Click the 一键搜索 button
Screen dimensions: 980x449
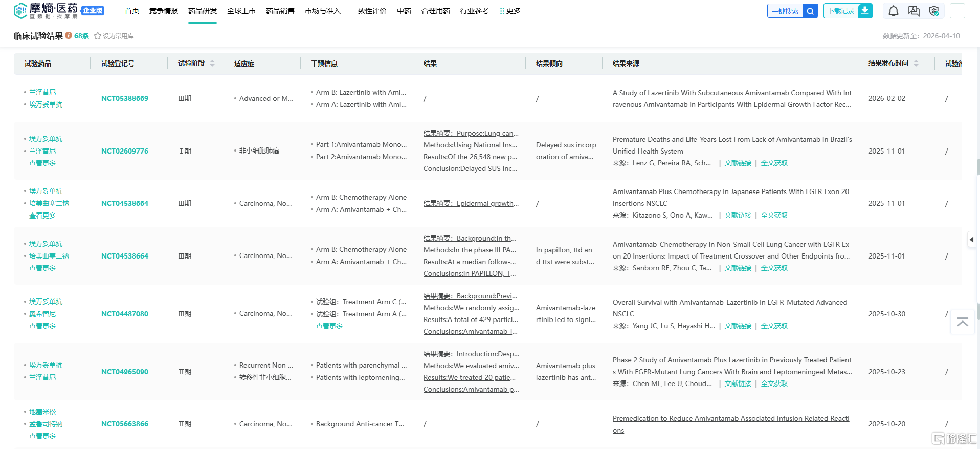pyautogui.click(x=785, y=11)
